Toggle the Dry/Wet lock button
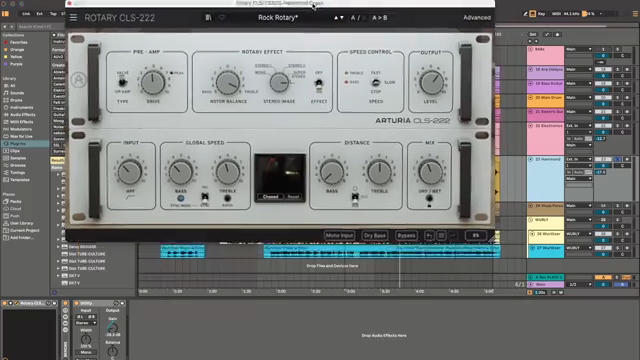 pos(429,199)
